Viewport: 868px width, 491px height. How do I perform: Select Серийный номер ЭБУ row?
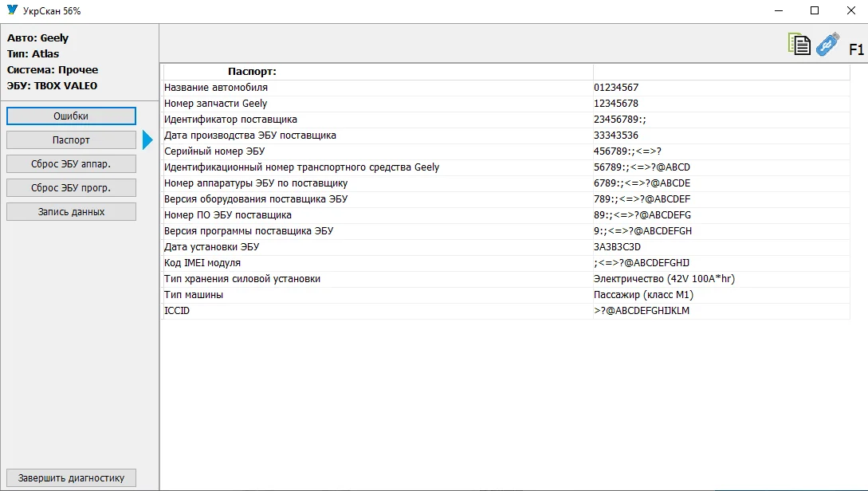tap(506, 151)
